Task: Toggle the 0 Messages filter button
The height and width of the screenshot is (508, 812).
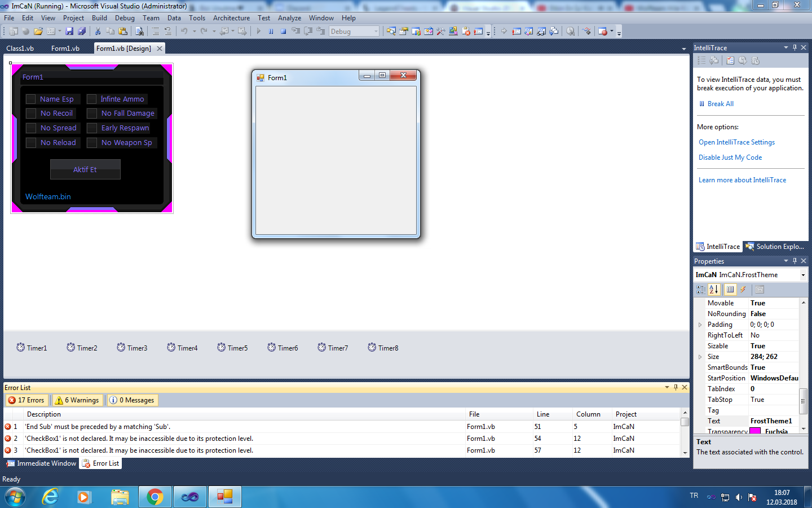Action: [x=133, y=400]
